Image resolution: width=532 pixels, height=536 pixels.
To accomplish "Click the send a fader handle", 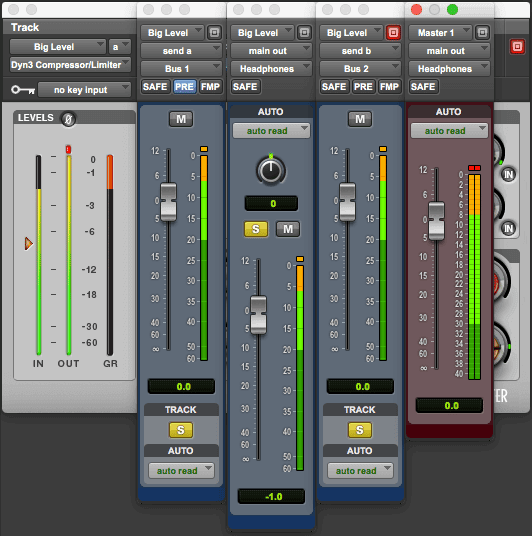I will 168,202.
